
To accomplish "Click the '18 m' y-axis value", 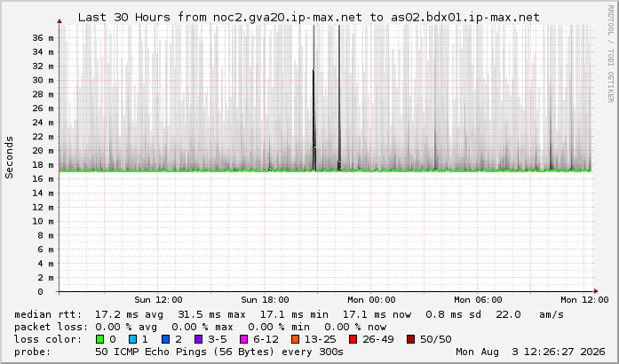I will click(x=43, y=165).
